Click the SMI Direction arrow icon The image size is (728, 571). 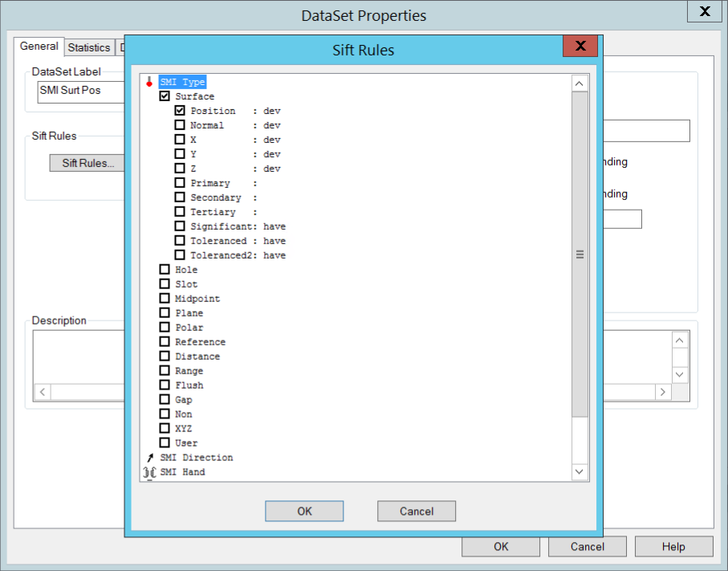tap(148, 458)
